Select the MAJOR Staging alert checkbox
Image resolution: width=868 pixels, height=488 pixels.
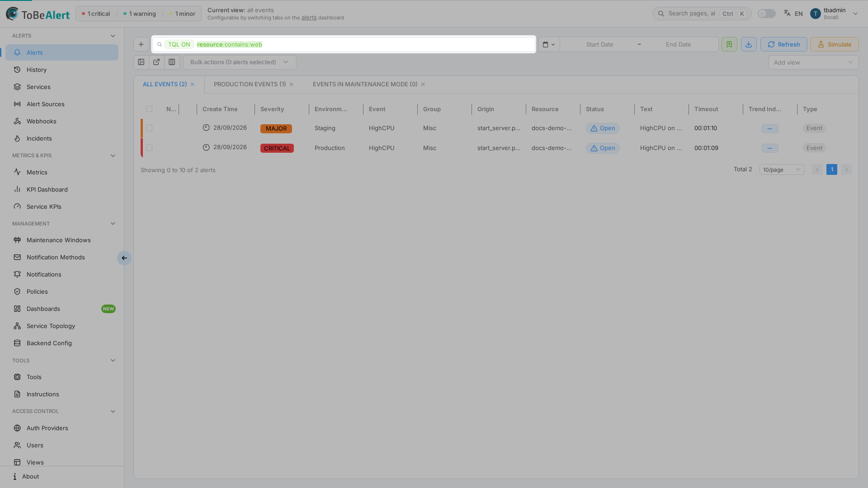point(149,128)
